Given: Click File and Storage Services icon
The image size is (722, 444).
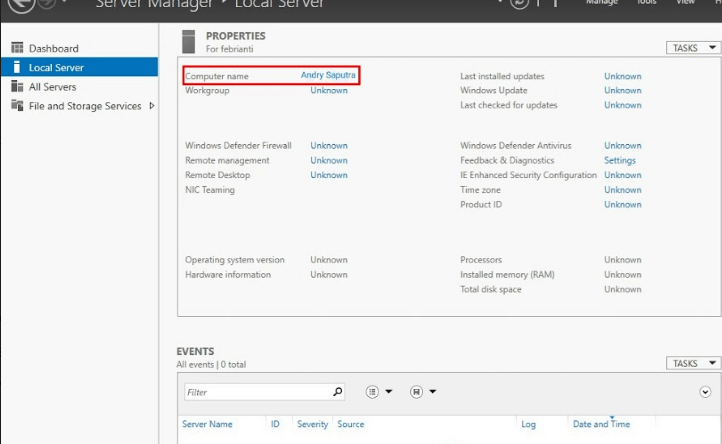Looking at the screenshot, I should [17, 106].
